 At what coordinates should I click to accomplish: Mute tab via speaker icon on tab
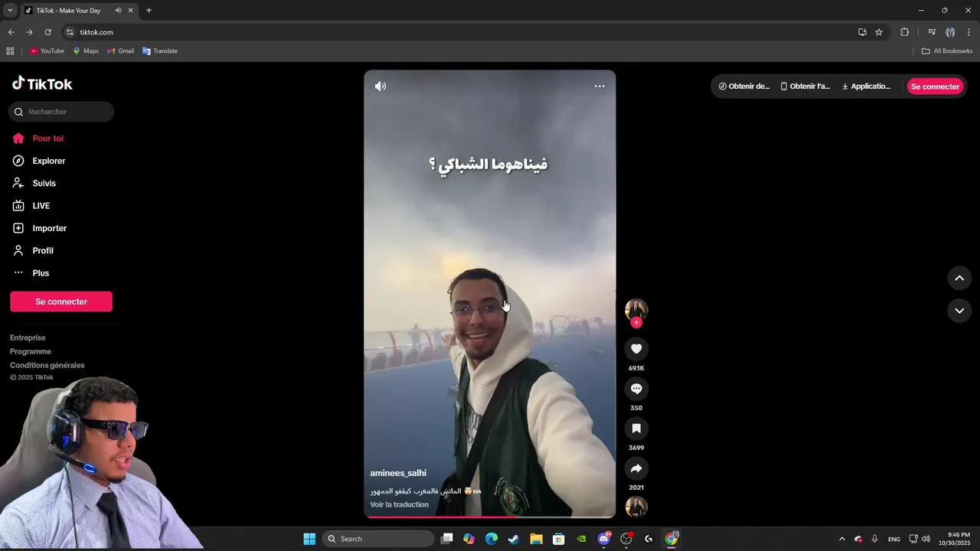click(118, 10)
